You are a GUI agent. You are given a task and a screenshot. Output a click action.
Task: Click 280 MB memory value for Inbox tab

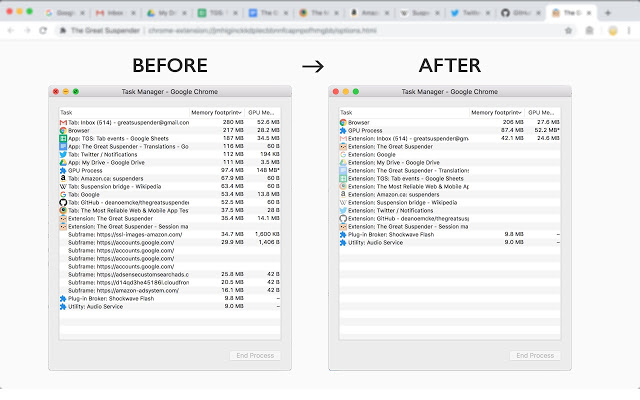(233, 122)
